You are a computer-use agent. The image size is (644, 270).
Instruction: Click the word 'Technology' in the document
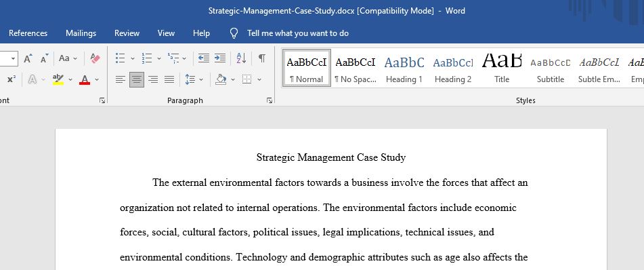261,258
